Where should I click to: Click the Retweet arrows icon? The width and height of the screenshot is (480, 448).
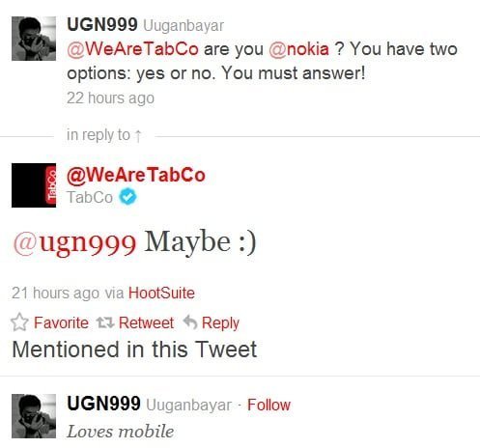[x=105, y=322]
